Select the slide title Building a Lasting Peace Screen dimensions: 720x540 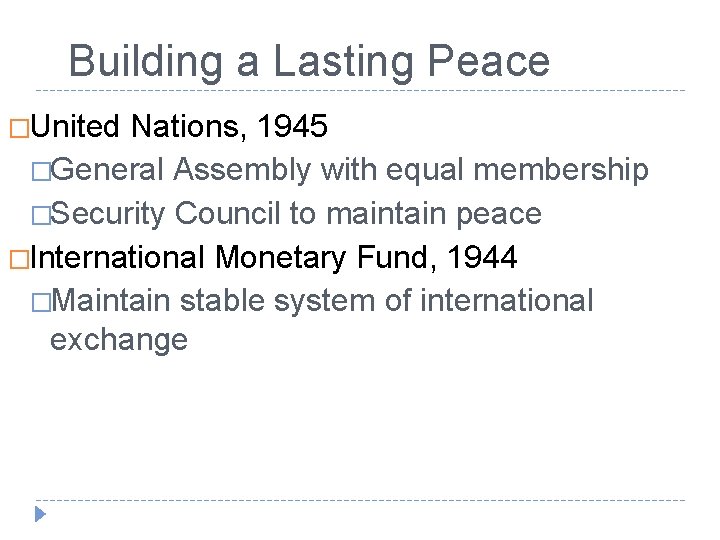click(309, 62)
